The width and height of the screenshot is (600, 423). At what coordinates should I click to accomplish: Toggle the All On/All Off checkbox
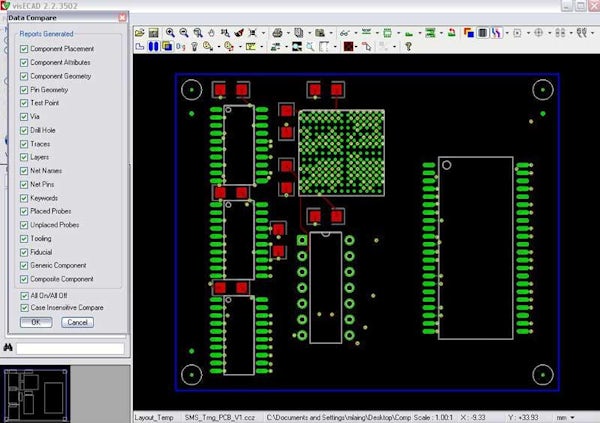[x=25, y=296]
